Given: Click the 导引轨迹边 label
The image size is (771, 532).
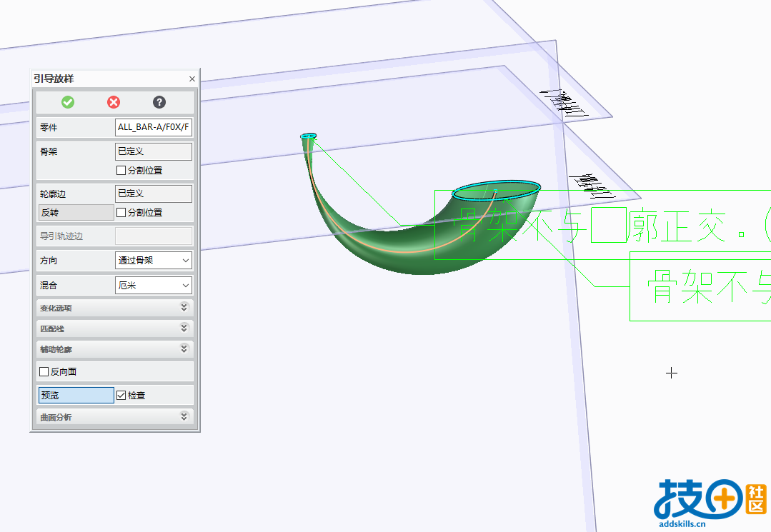Looking at the screenshot, I should (61, 236).
